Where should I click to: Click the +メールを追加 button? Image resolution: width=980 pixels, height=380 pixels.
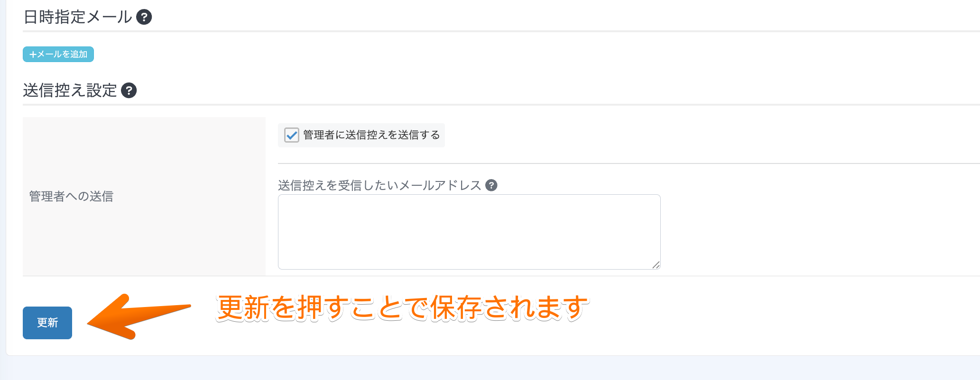point(58,54)
